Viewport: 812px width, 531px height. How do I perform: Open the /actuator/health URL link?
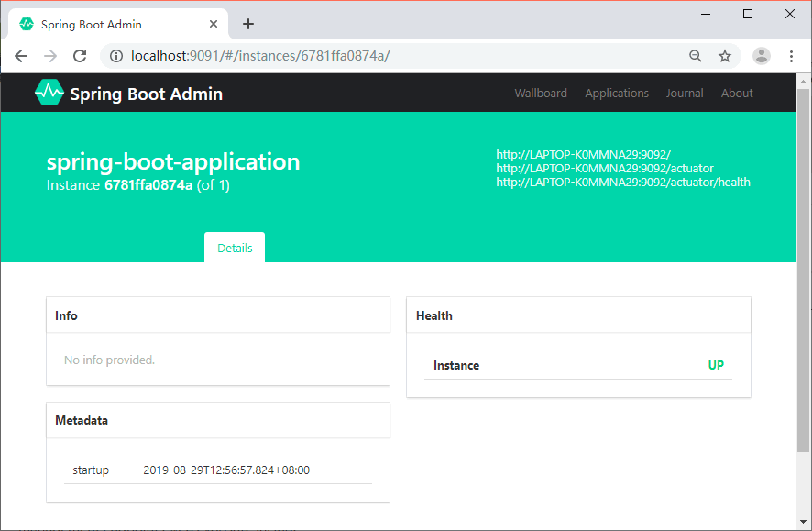(x=623, y=183)
